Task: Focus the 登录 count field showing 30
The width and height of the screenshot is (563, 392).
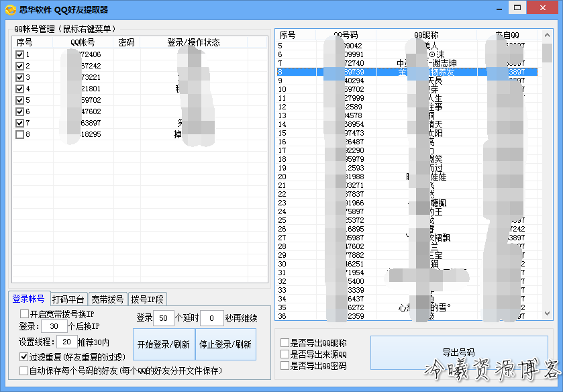Action: point(54,326)
